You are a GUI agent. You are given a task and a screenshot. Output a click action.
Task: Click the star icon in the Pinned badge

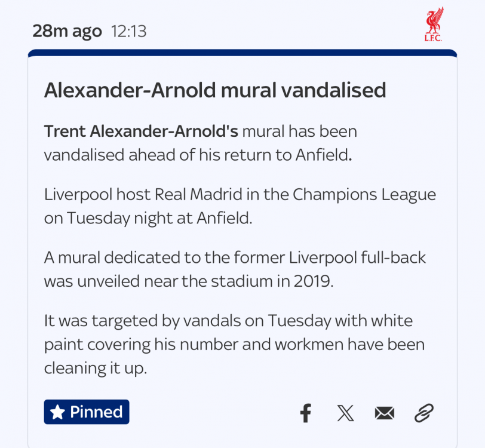[x=57, y=412]
